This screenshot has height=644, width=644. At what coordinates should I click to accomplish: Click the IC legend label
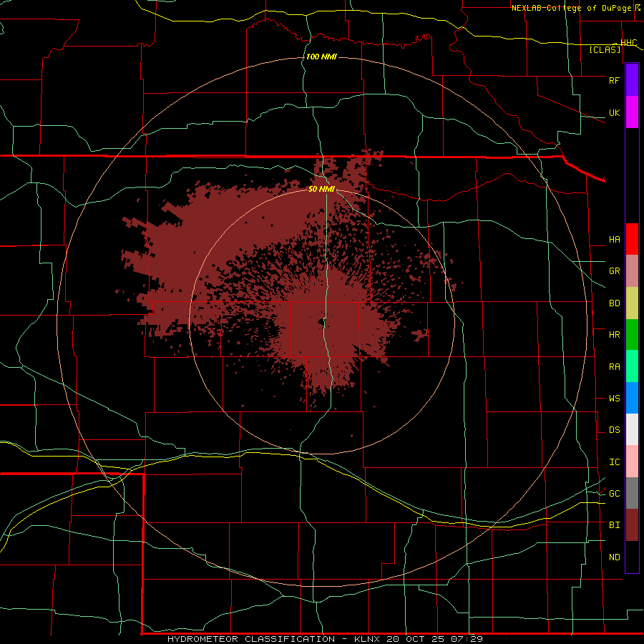click(x=614, y=462)
